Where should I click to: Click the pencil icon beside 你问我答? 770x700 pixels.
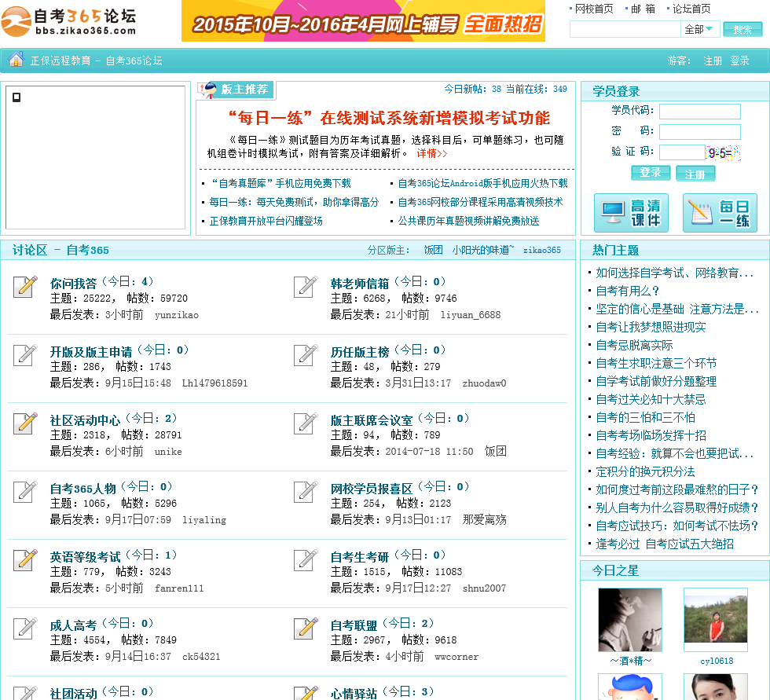point(25,287)
